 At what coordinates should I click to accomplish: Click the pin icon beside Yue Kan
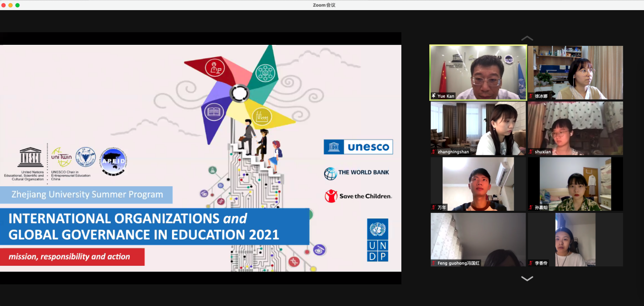434,96
